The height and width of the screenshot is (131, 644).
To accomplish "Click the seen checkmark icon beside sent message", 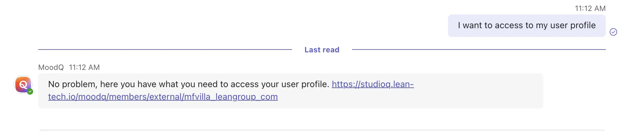I will (613, 32).
